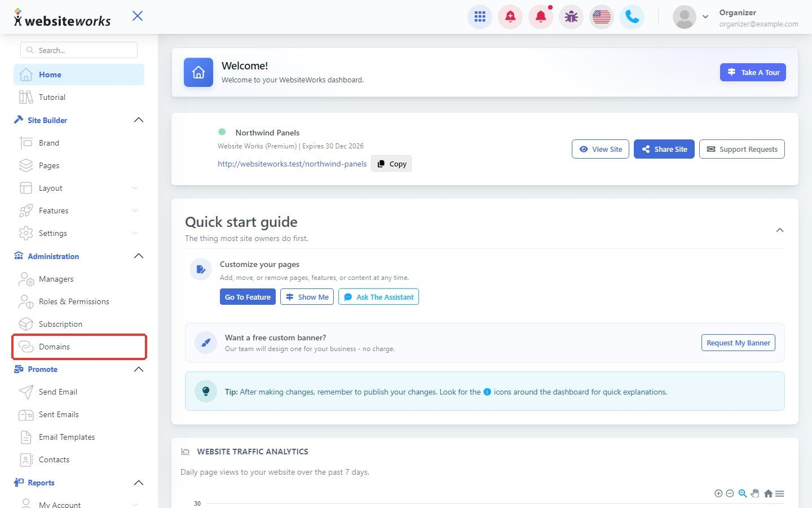Open notifications bell with red dot

pos(541,17)
